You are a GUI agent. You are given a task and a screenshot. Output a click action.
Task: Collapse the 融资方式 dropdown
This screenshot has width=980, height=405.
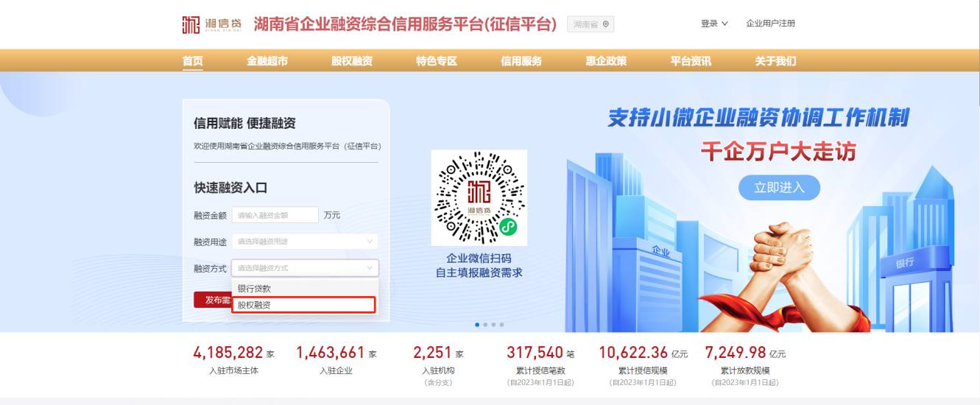tap(370, 268)
